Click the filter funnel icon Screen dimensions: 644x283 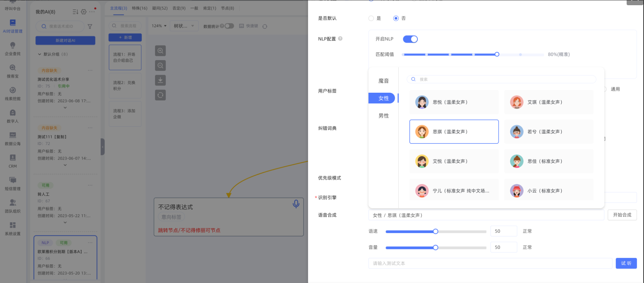tap(90, 26)
